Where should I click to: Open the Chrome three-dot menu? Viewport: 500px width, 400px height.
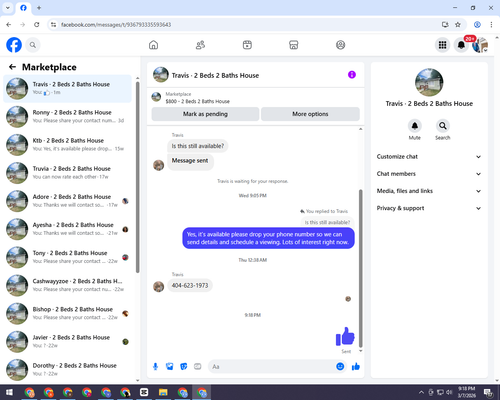(491, 24)
